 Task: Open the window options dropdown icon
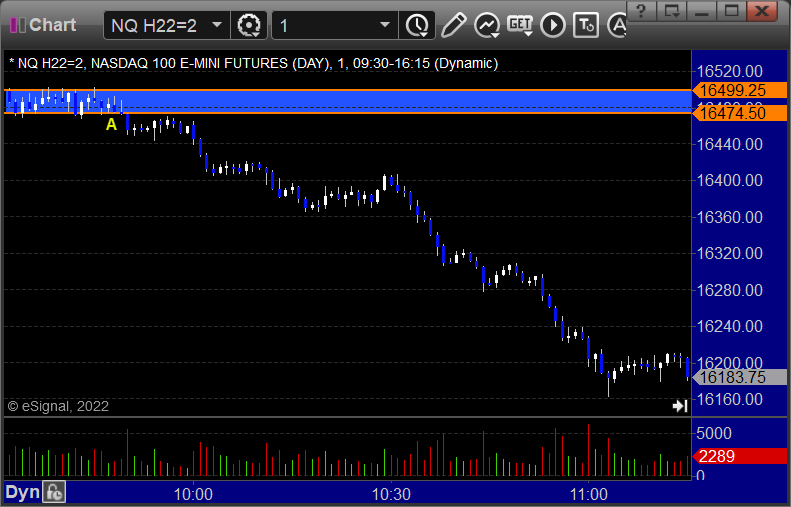tap(671, 10)
